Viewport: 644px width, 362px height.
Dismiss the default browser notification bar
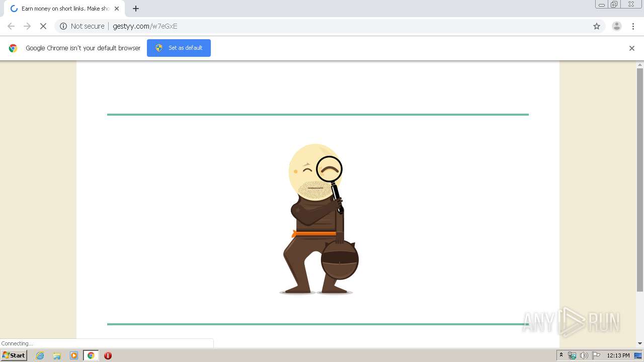(x=632, y=48)
